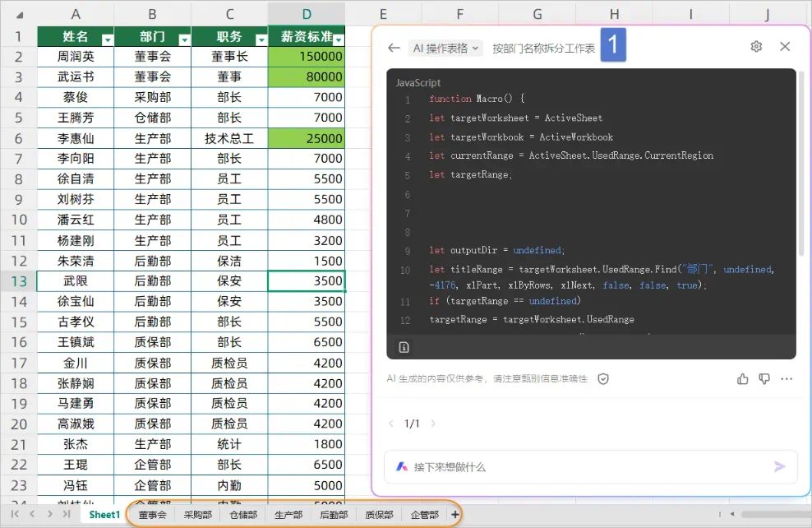Switch to the 生产部 sheet tab
The image size is (812, 528).
(288, 515)
